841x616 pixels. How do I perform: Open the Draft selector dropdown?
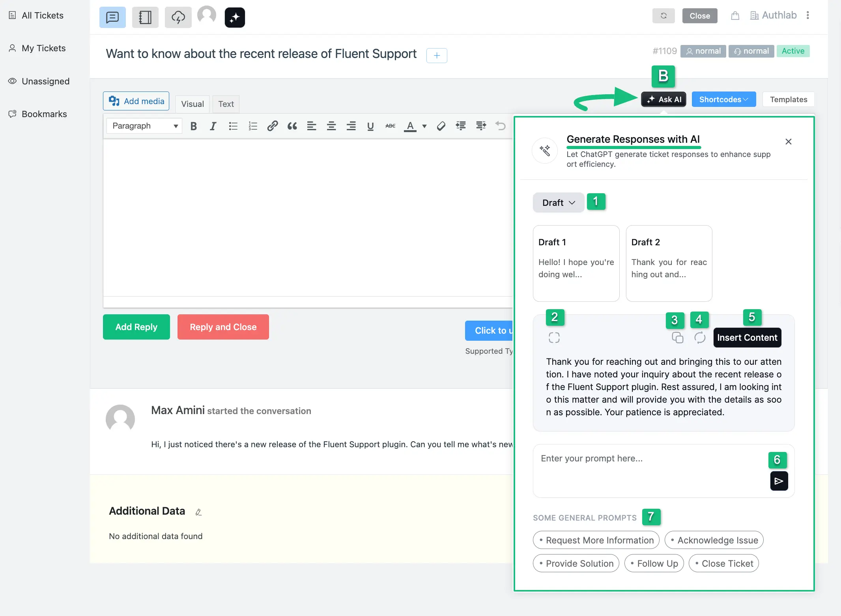(558, 203)
